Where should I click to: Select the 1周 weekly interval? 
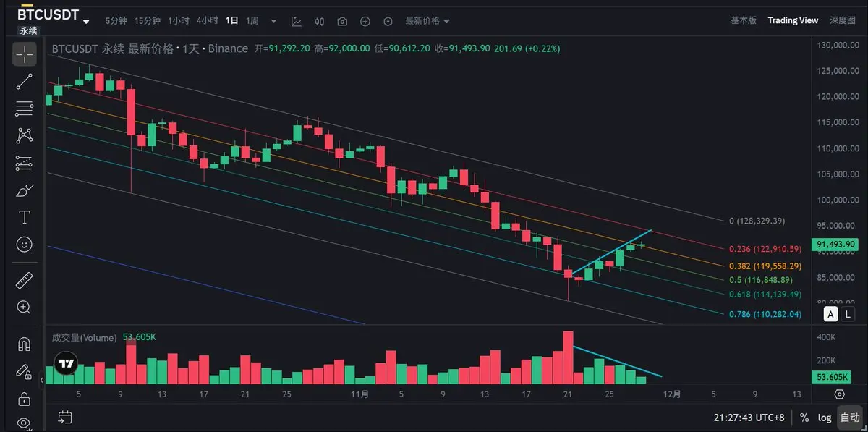(x=252, y=21)
